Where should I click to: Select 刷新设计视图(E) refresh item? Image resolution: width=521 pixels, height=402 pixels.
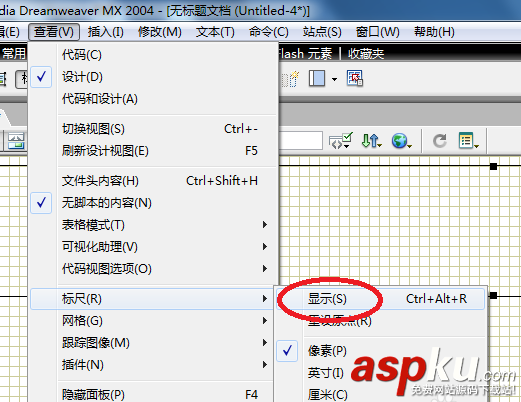pos(154,151)
